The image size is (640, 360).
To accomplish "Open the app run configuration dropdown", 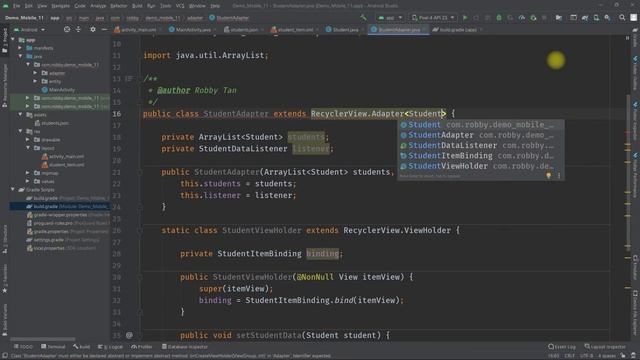I will click(x=390, y=18).
